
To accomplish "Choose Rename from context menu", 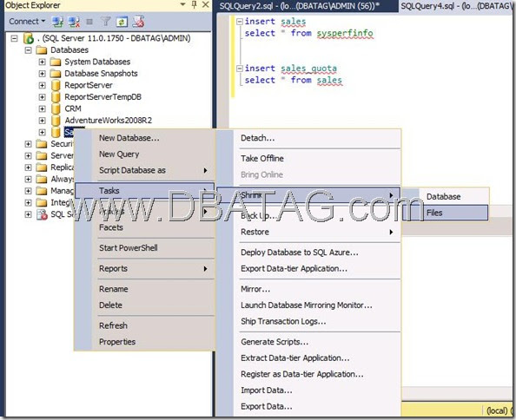I will point(145,289).
